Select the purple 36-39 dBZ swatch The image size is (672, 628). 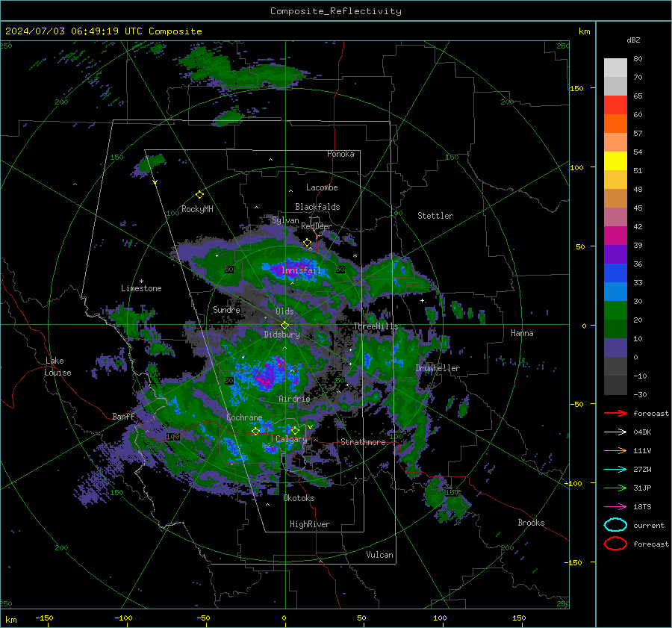point(615,255)
